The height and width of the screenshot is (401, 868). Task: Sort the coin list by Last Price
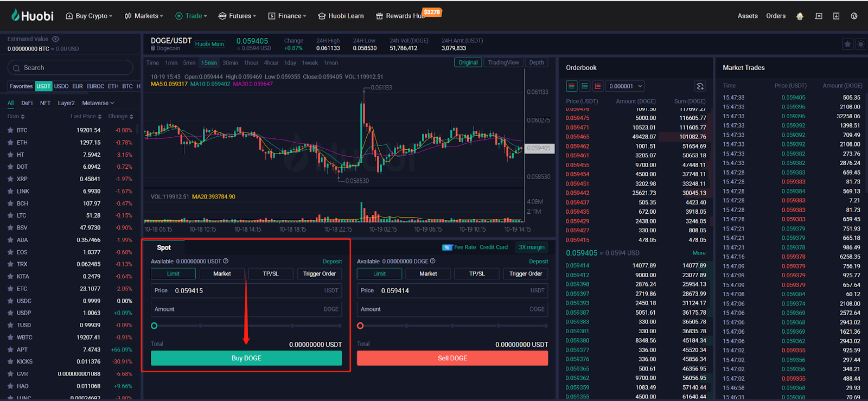pos(86,116)
